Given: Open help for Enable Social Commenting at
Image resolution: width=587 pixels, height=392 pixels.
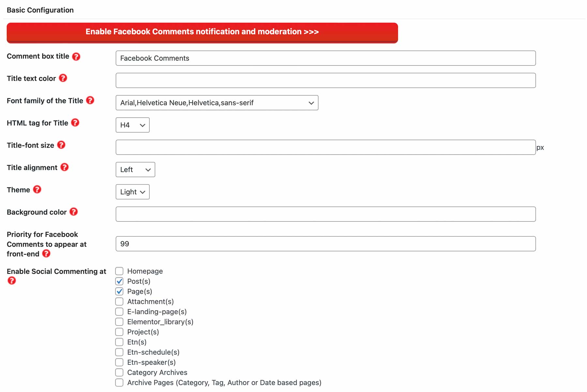Looking at the screenshot, I should (12, 280).
